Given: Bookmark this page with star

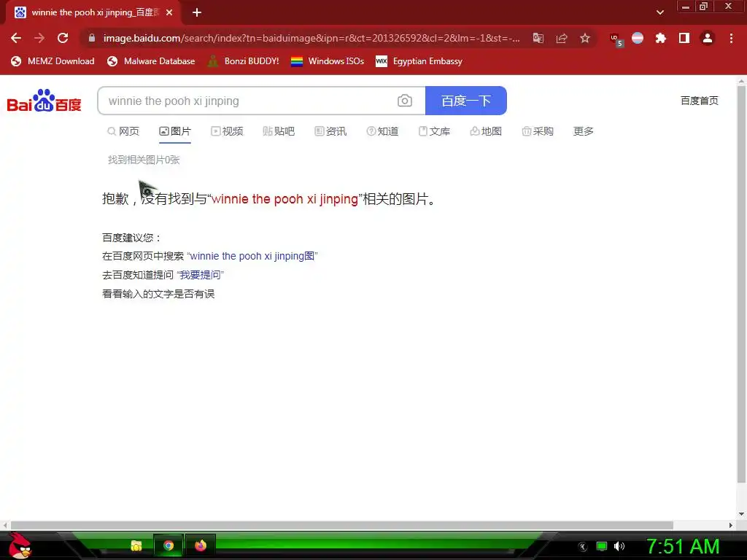Looking at the screenshot, I should (x=585, y=38).
